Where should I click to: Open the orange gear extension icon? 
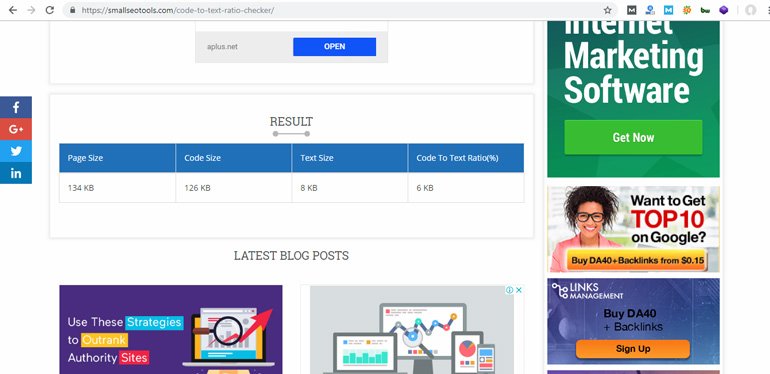[x=687, y=10]
